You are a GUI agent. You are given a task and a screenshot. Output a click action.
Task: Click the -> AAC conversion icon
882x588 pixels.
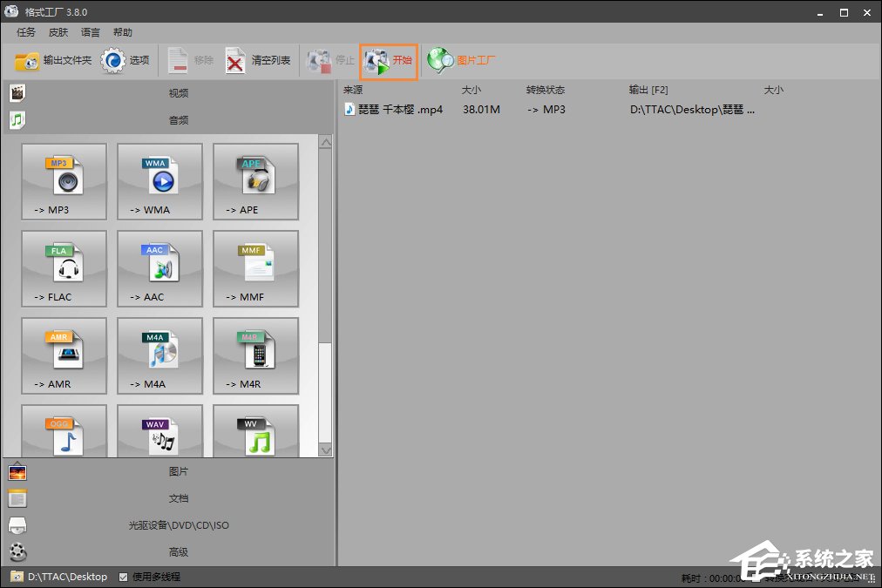point(159,268)
